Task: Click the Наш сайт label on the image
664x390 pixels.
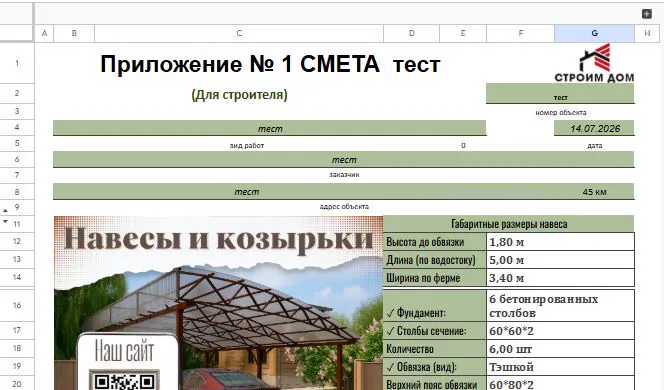Action: coord(124,351)
